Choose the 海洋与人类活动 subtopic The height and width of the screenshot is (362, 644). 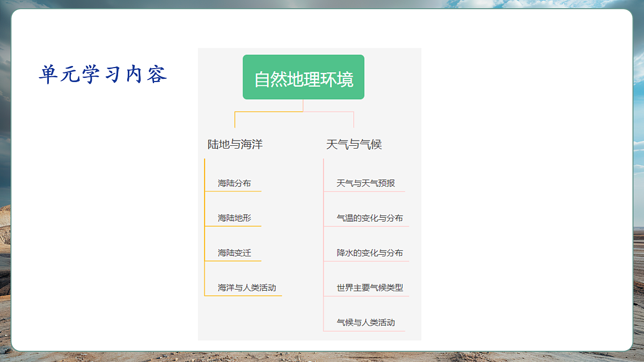tap(246, 288)
